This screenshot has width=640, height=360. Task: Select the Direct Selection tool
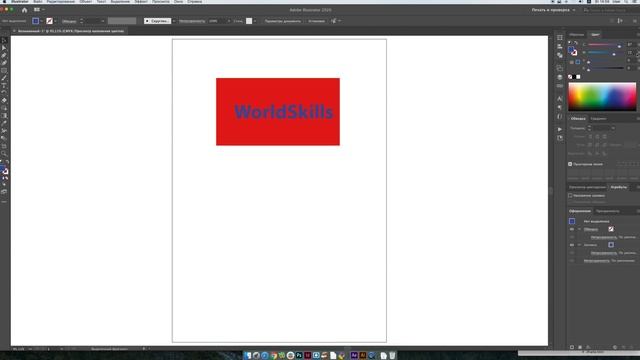(x=4, y=48)
